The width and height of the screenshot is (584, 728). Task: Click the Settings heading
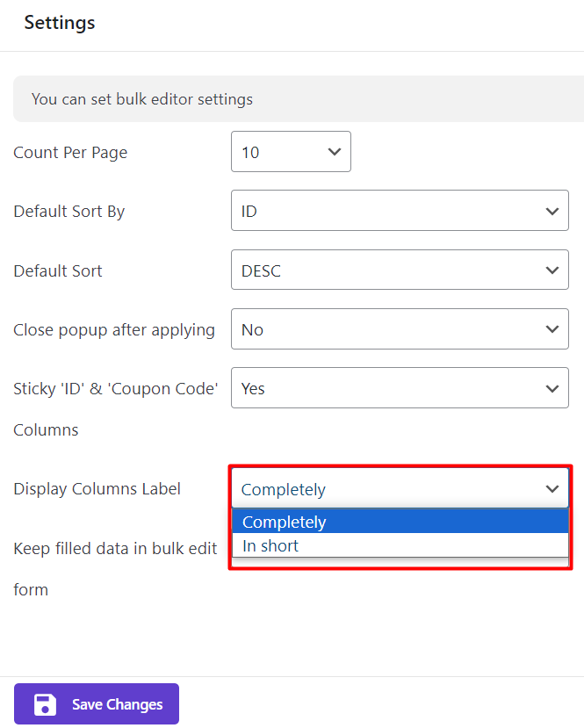tap(60, 23)
